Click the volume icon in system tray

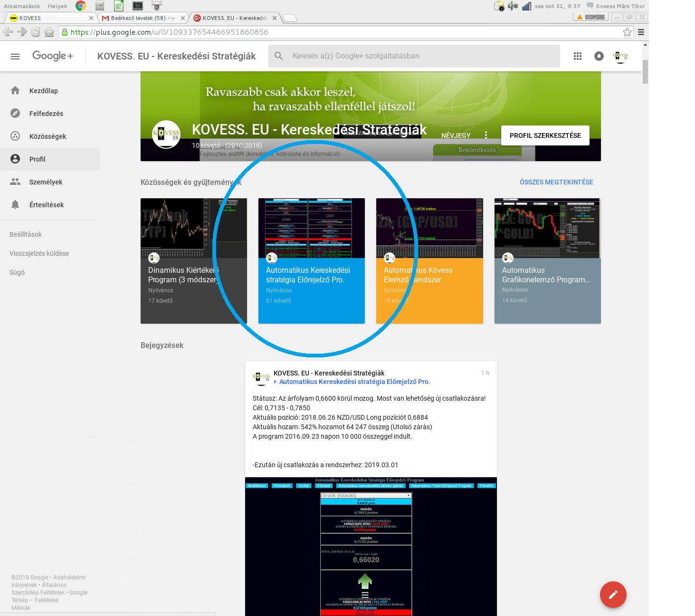513,6
